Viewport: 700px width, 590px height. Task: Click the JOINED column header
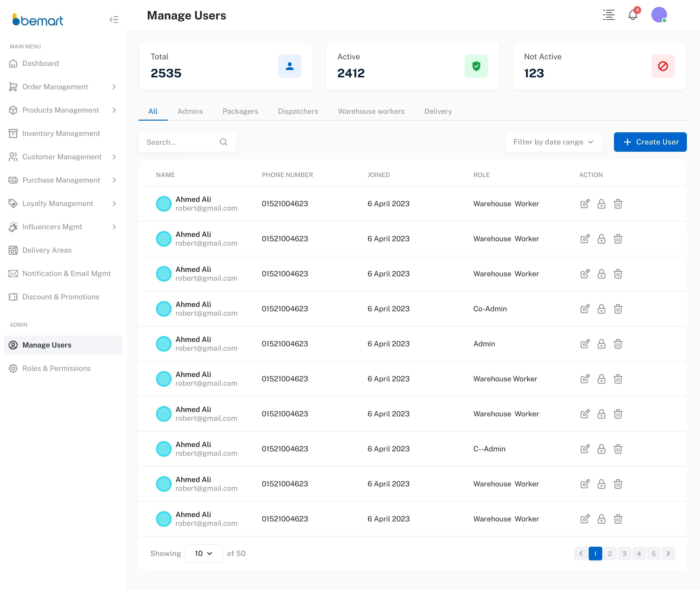[x=378, y=175]
